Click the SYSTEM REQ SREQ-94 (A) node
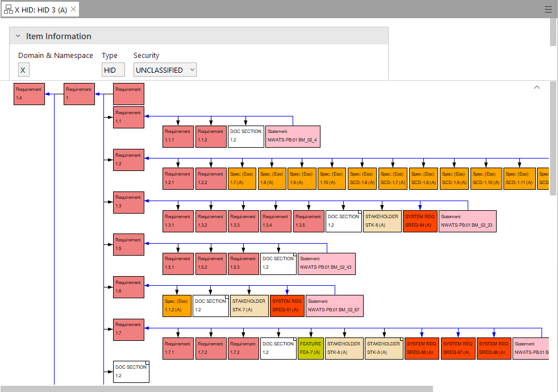Screen dimensions: 558x392 click(420, 221)
